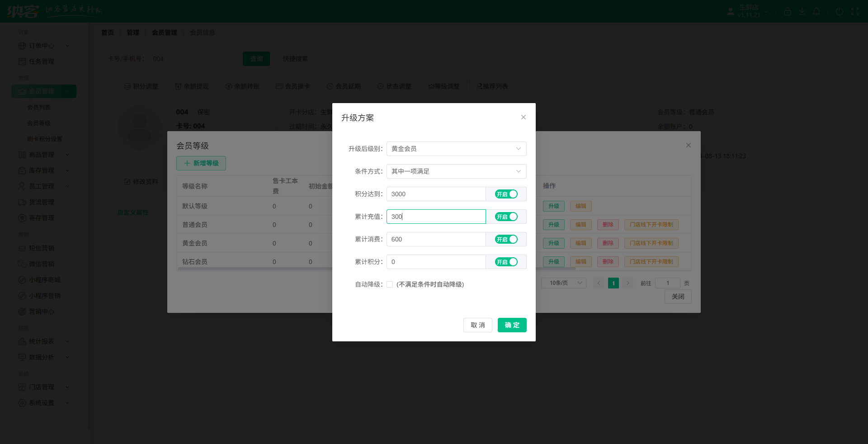Check the 自动降级 checkbox

[390, 284]
